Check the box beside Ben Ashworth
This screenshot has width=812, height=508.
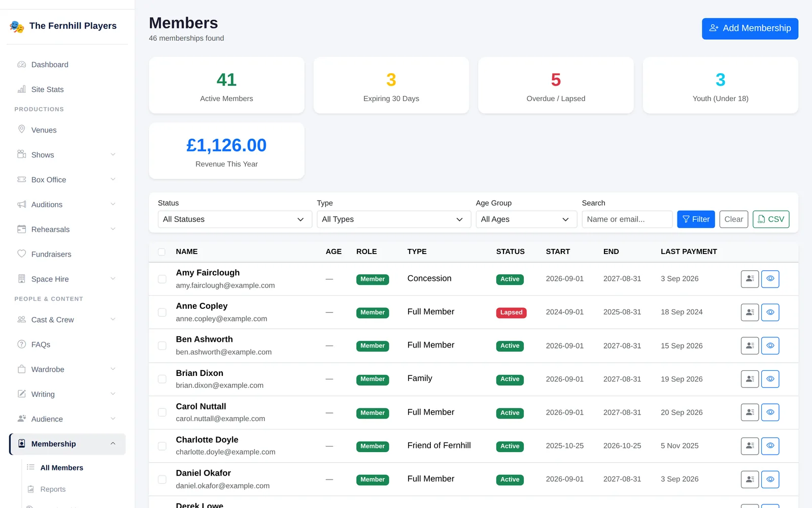(x=162, y=345)
